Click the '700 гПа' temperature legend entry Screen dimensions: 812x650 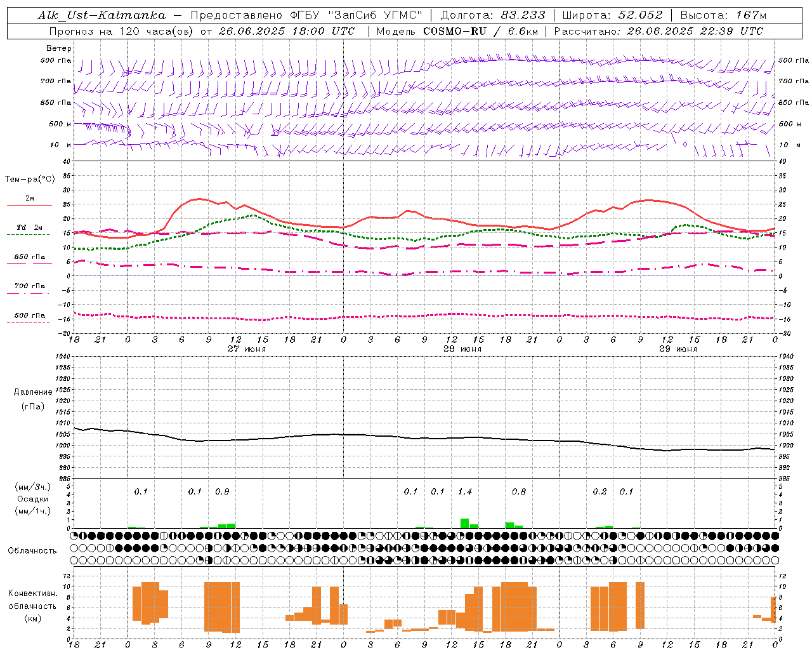pos(30,286)
